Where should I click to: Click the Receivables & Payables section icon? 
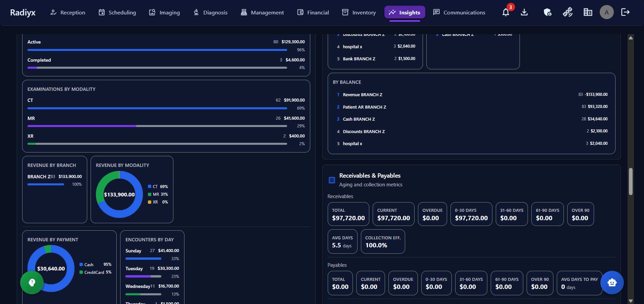(332, 180)
